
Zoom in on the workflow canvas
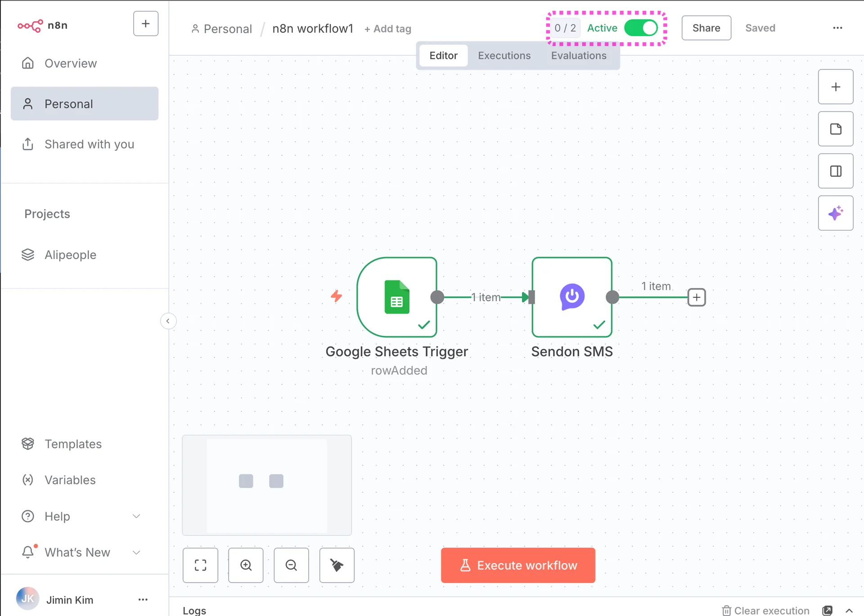coord(246,565)
